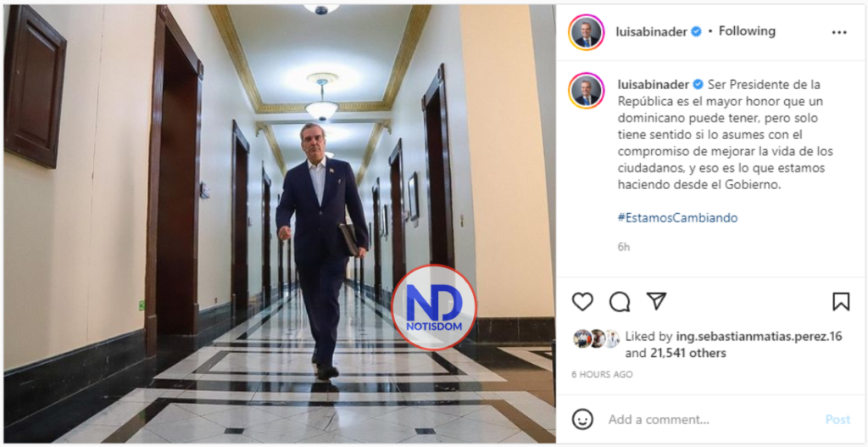Image resolution: width=868 pixels, height=447 pixels.
Task: Click the header luisabinader profile picture
Action: pyautogui.click(x=587, y=32)
